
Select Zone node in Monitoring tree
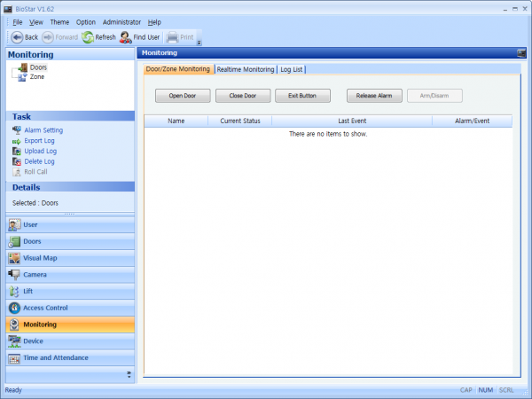(36, 77)
